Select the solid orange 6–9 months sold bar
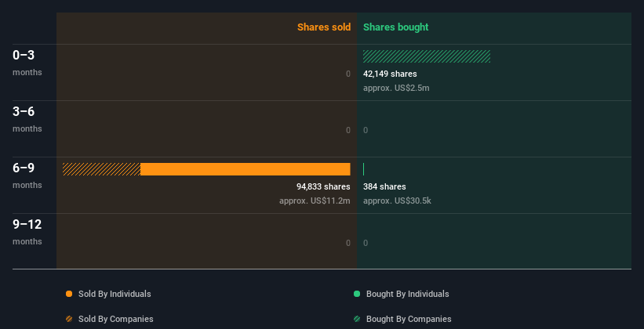The image size is (644, 329). pos(246,169)
